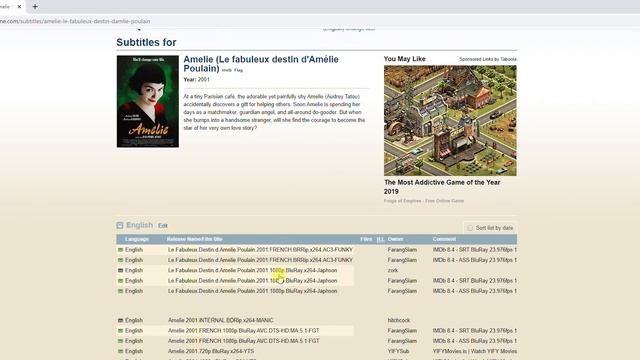Click Edit next to English heading
640x360 pixels.
[163, 226]
